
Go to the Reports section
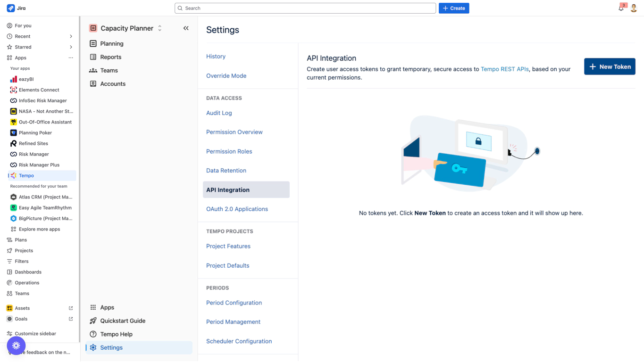click(110, 57)
